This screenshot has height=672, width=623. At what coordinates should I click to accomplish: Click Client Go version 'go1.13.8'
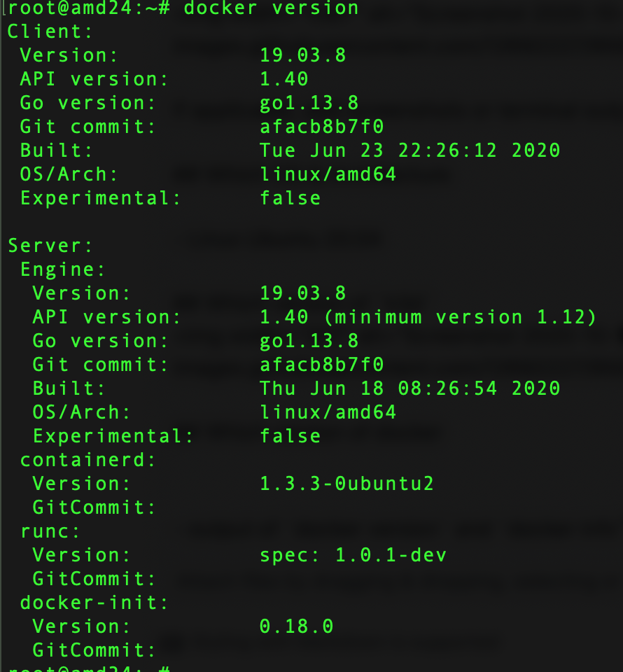tap(309, 103)
